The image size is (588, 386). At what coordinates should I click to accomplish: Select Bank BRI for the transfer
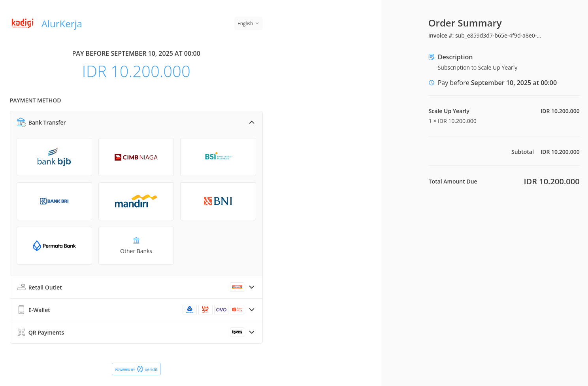(x=54, y=201)
